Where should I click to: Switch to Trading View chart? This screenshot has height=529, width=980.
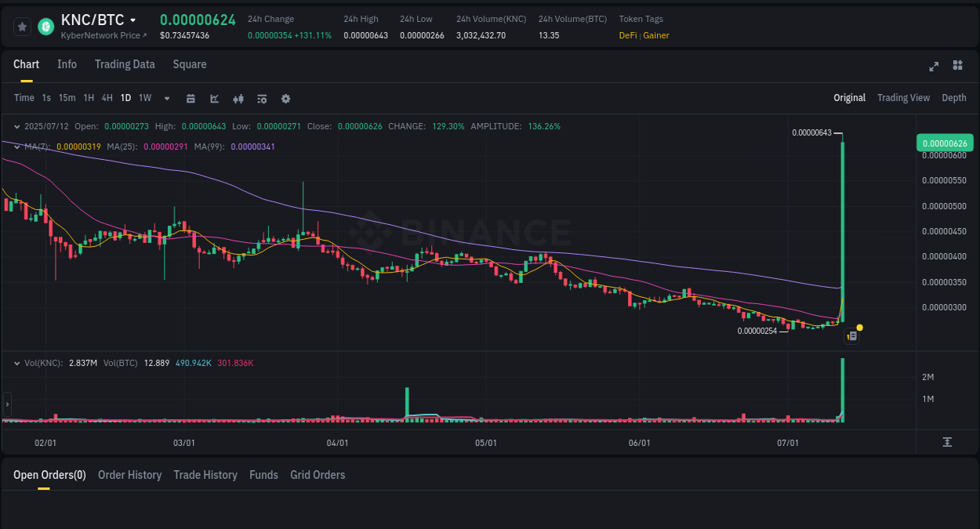tap(903, 98)
